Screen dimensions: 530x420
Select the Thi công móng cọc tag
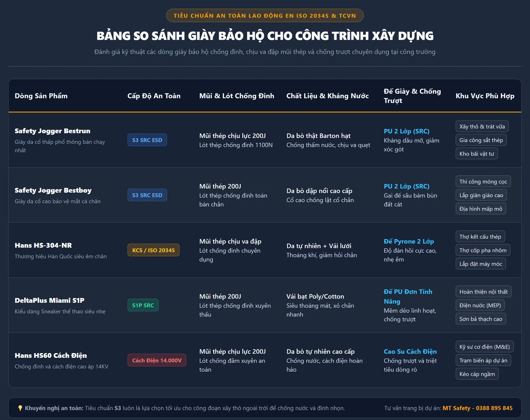pos(483,181)
